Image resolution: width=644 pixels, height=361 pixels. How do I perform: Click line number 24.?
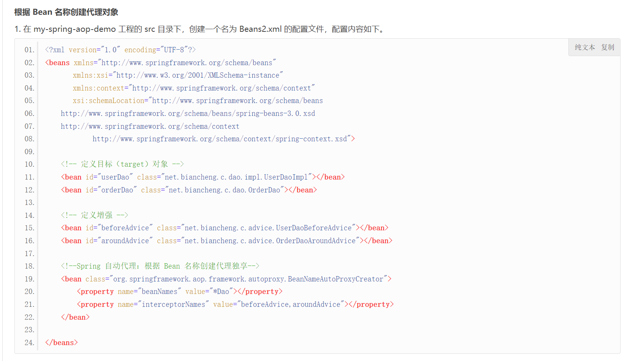(29, 343)
